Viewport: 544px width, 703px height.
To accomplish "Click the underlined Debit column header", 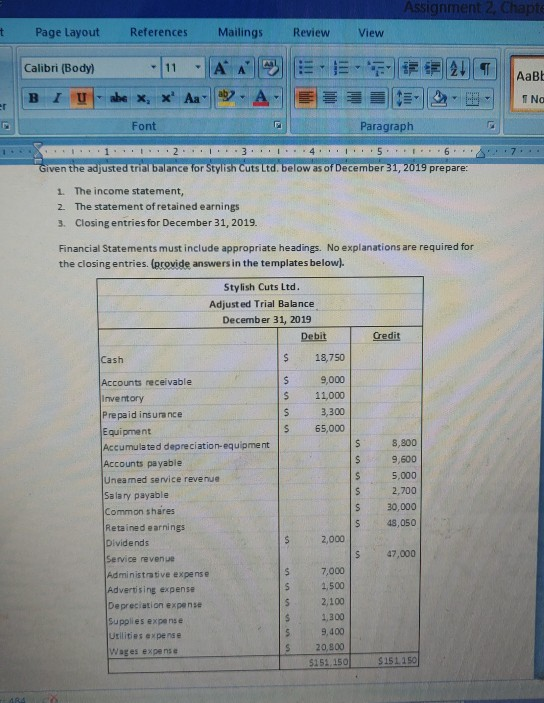I will click(313, 336).
